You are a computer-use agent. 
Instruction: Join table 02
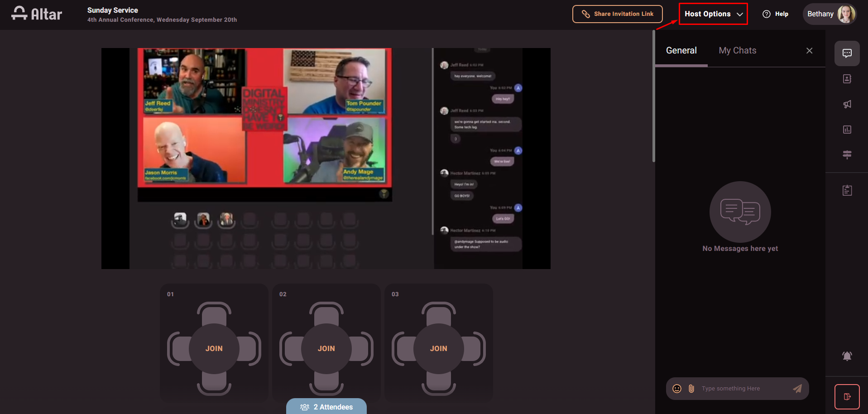[x=326, y=348]
